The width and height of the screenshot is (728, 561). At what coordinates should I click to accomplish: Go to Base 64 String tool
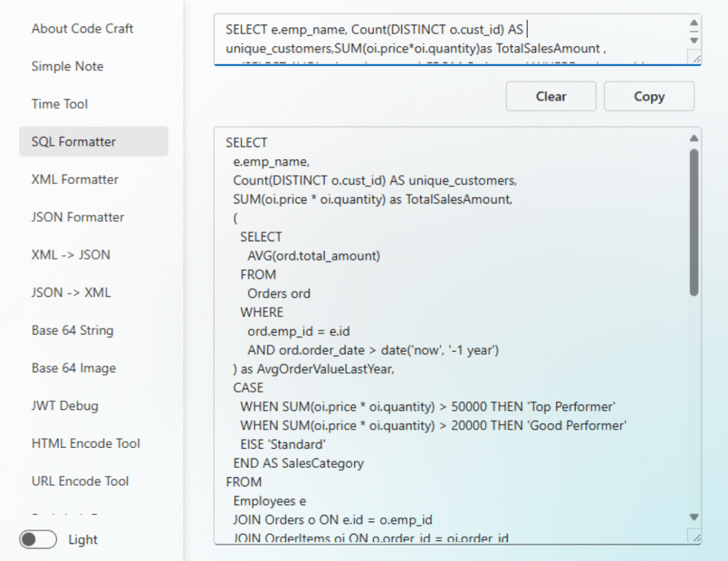coord(73,330)
